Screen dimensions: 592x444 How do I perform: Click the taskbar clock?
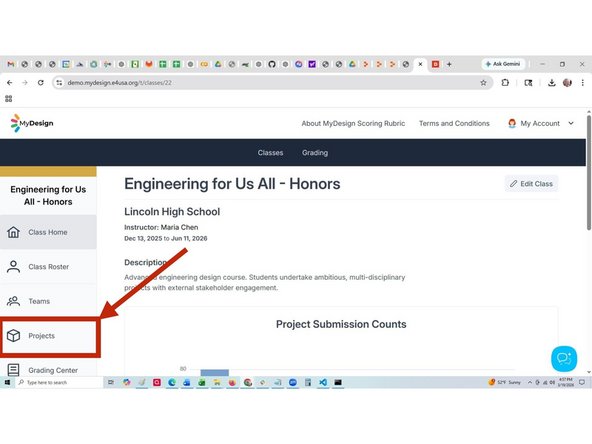pyautogui.click(x=566, y=382)
